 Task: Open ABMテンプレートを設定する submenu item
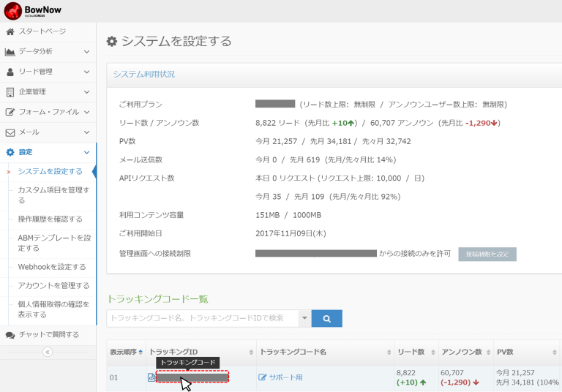tap(54, 243)
